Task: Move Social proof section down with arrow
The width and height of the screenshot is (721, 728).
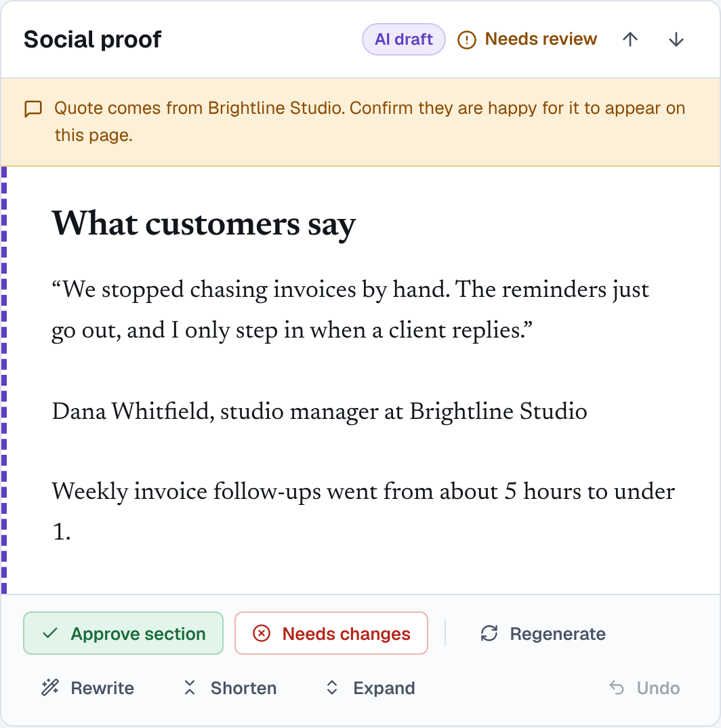Action: (676, 39)
